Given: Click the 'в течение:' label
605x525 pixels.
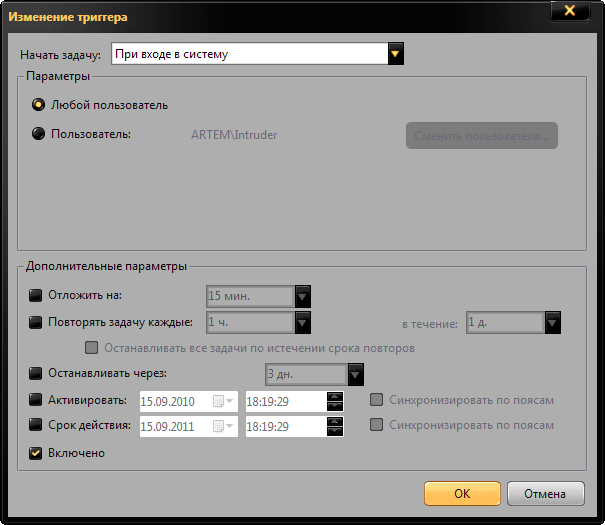Looking at the screenshot, I should pyautogui.click(x=430, y=324).
